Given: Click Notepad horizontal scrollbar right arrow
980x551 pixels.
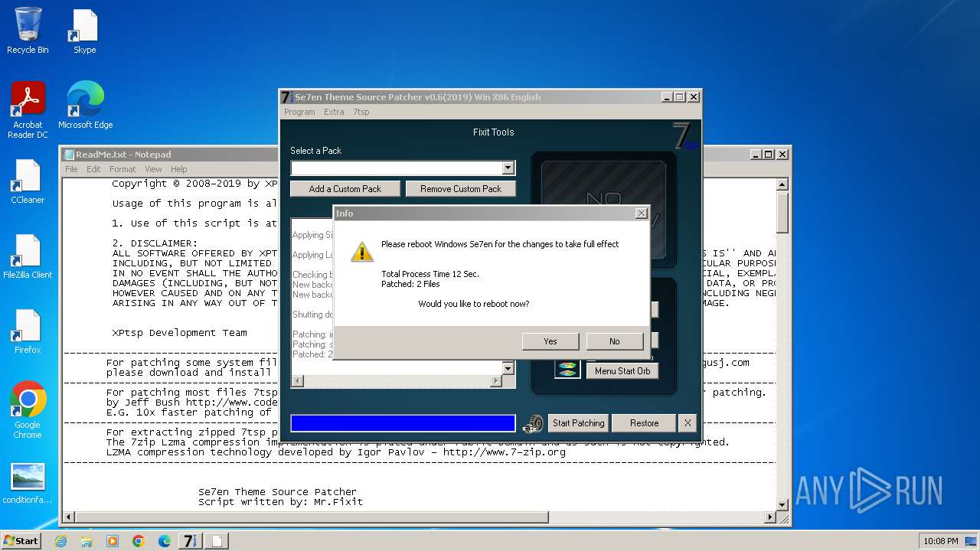Looking at the screenshot, I should pyautogui.click(x=770, y=517).
